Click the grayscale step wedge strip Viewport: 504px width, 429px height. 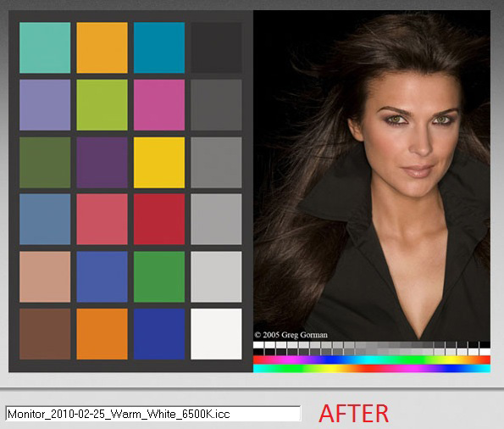(372, 348)
